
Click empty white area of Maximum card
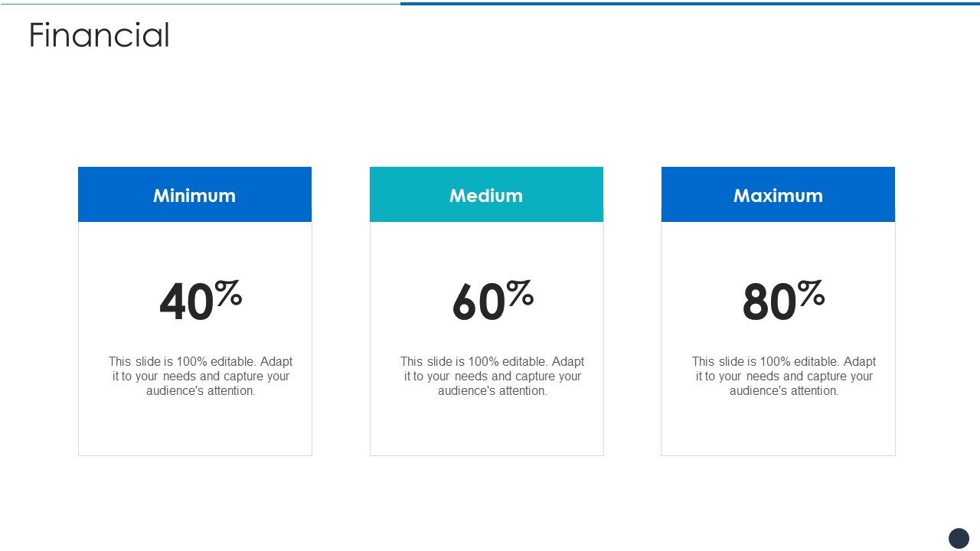[778, 429]
